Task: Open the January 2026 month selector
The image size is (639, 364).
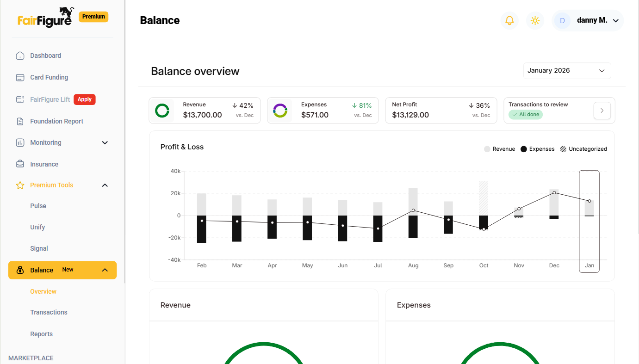Action: [567, 70]
